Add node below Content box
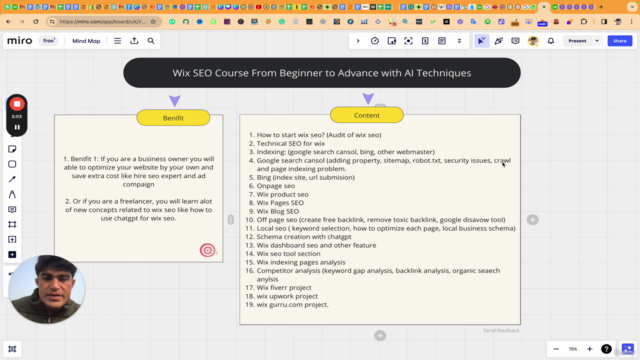The width and height of the screenshot is (640, 360). pos(380,336)
